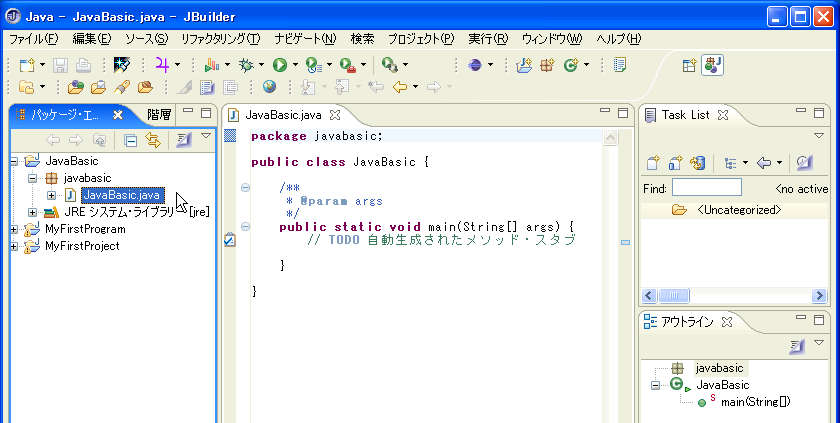Collapse the main method fold marker
Viewport: 840px width, 423px height.
245,226
